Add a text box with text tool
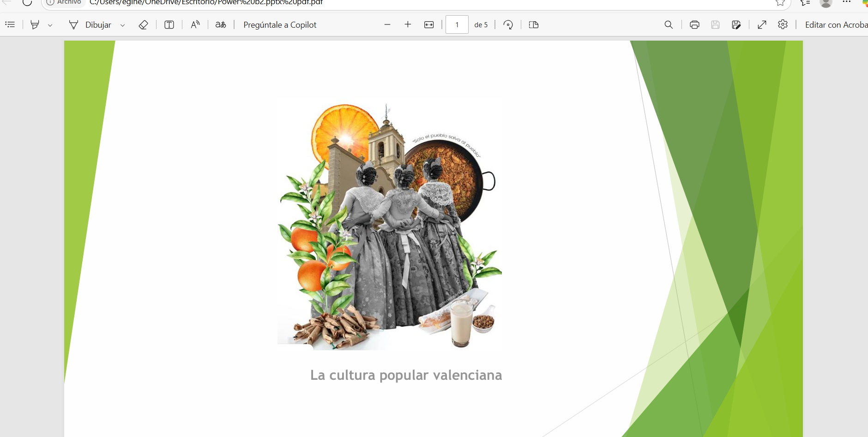The image size is (868, 437). [169, 25]
